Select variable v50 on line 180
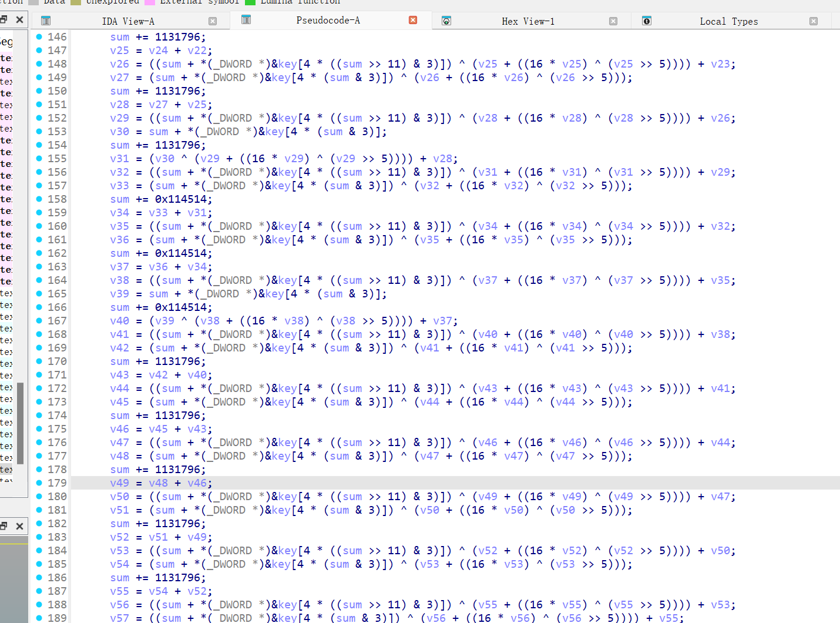The image size is (840, 623). point(119,497)
